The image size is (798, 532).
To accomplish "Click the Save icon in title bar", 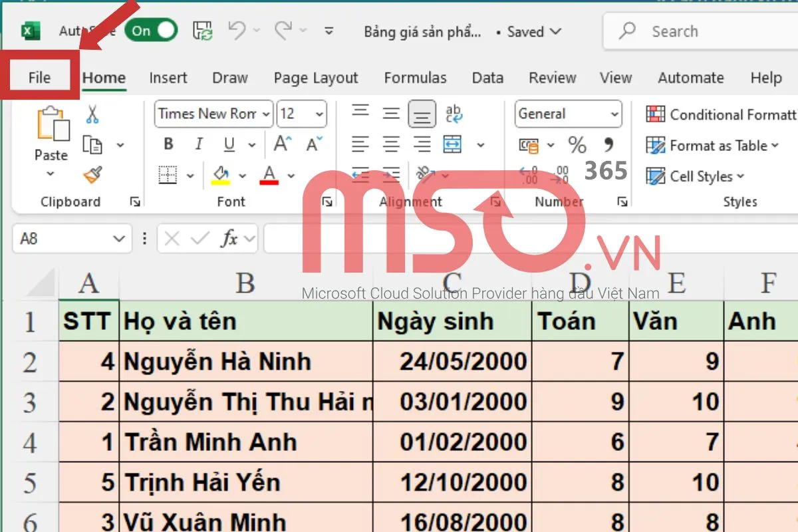I will point(202,31).
